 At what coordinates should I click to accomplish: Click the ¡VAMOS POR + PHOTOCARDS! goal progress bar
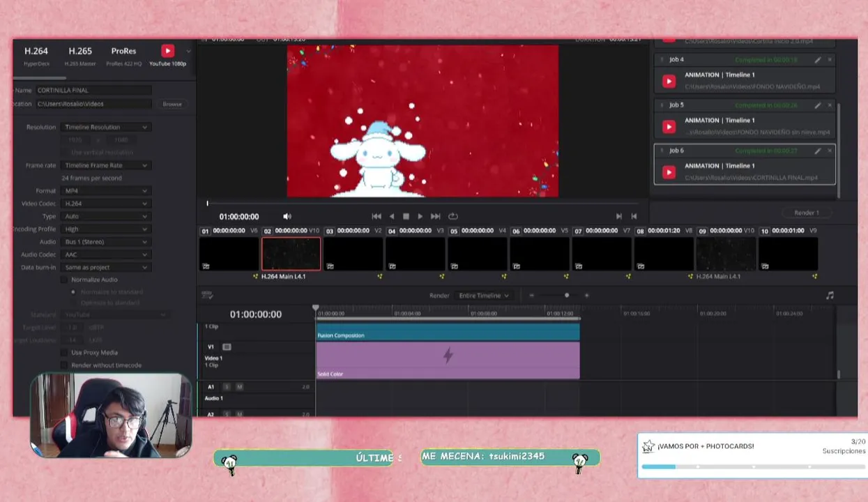(x=753, y=466)
